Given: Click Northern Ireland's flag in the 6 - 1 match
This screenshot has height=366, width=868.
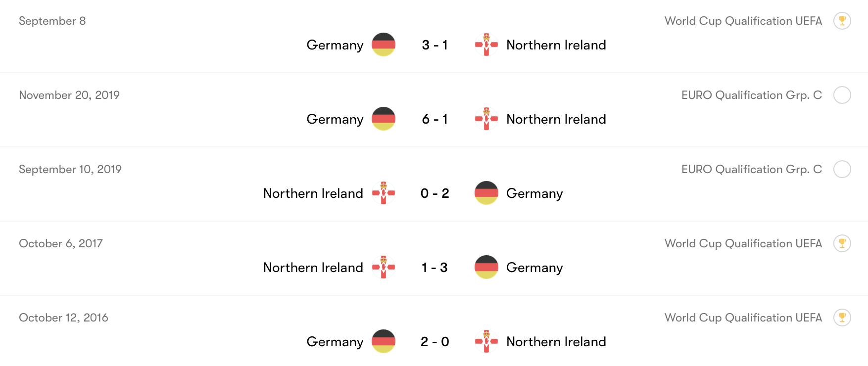Looking at the screenshot, I should tap(486, 119).
